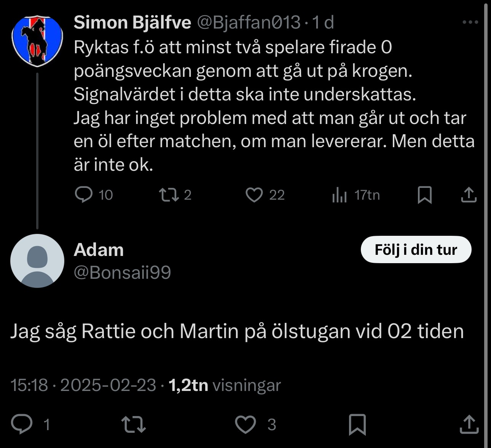Like Adam's reply tweet
The height and width of the screenshot is (448, 491).
(x=245, y=424)
